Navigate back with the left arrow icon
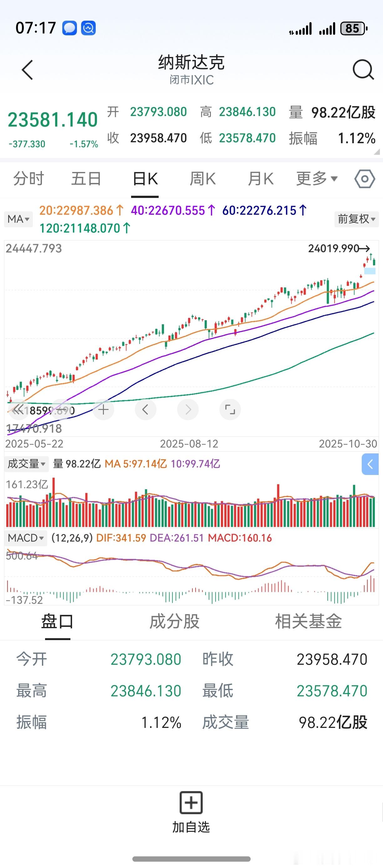383x868 pixels. [x=27, y=70]
